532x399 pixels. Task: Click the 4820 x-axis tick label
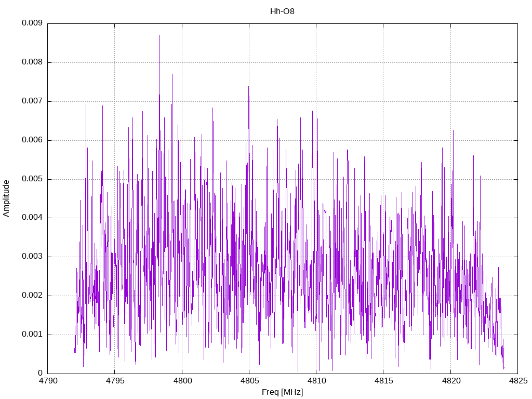point(451,381)
